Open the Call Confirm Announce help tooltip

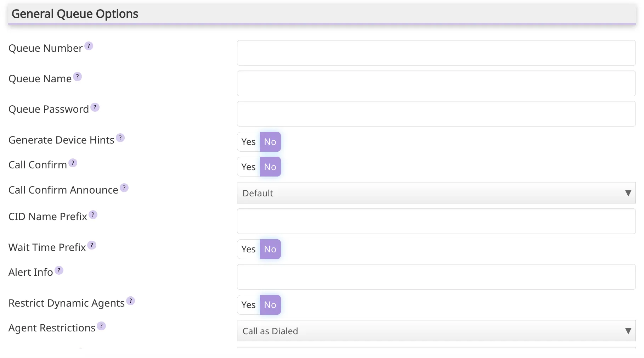tap(124, 188)
